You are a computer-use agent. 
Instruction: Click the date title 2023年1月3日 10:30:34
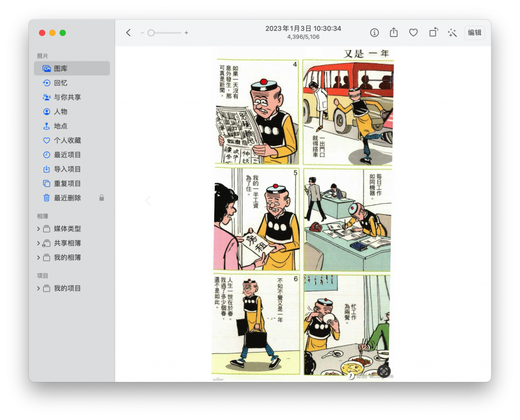coord(303,28)
